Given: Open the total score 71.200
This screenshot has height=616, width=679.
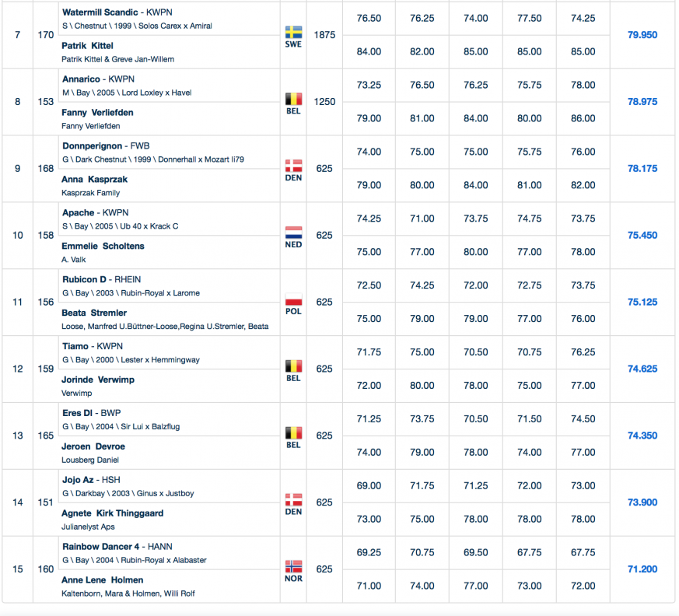Looking at the screenshot, I should click(642, 569).
